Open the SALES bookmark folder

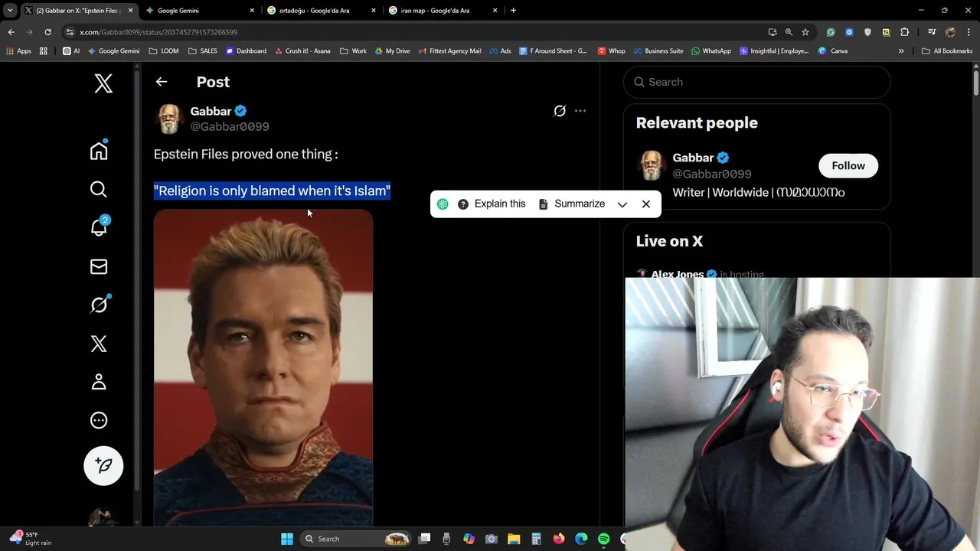click(x=203, y=51)
